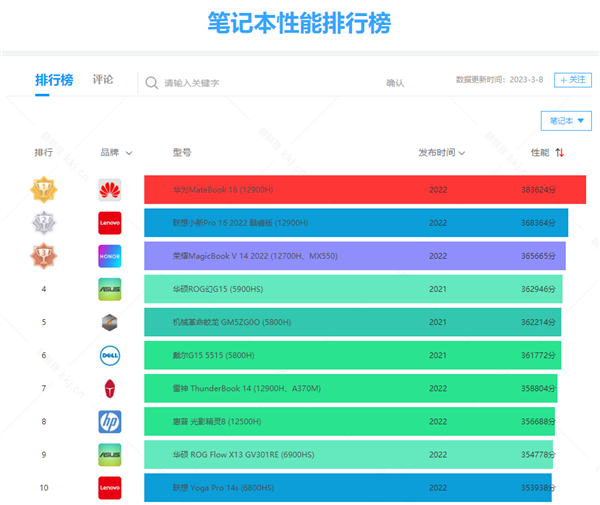Click rank number 10
This screenshot has width=600, height=505.
pos(44,488)
